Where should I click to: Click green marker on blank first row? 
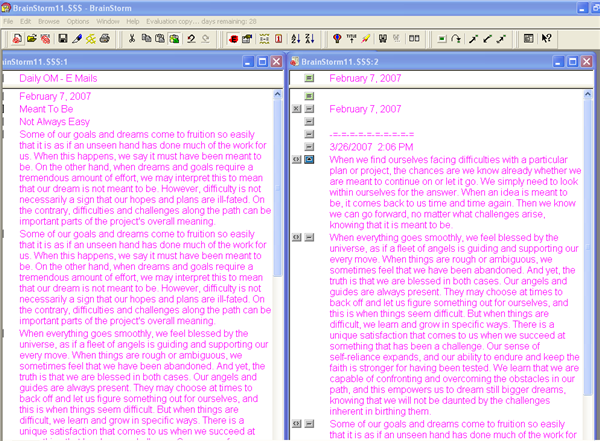(x=309, y=96)
